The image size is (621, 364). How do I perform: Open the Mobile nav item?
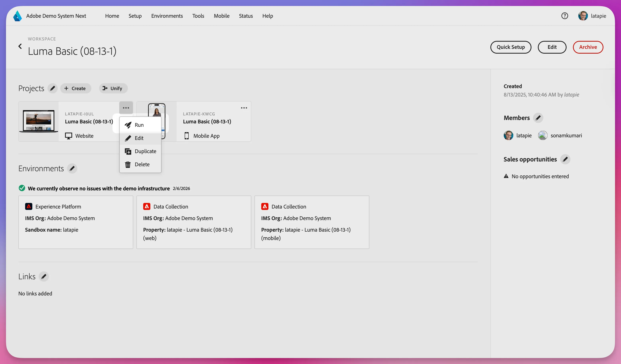coord(222,16)
